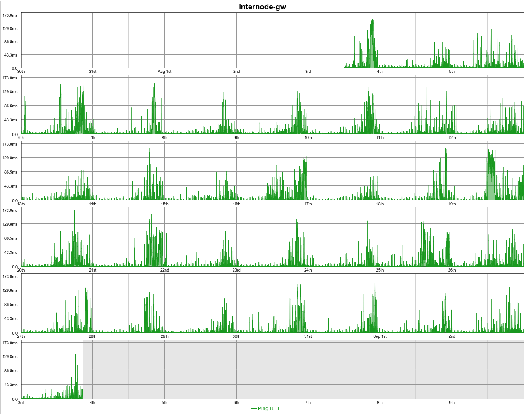Click the 20th date axis label
This screenshot has width=532, height=415.
click(x=21, y=270)
